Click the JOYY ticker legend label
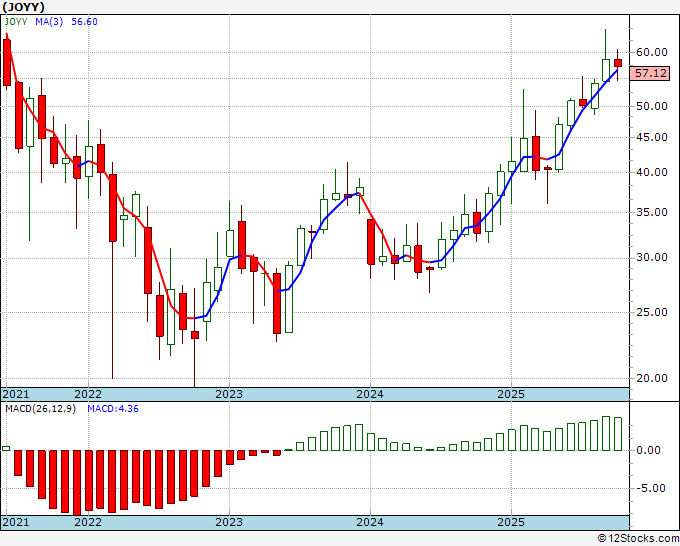 (16, 22)
